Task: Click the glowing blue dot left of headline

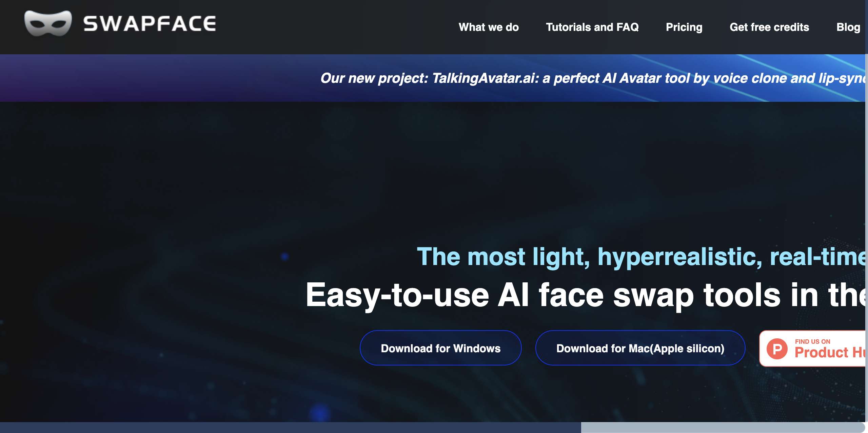Action: coord(285,257)
